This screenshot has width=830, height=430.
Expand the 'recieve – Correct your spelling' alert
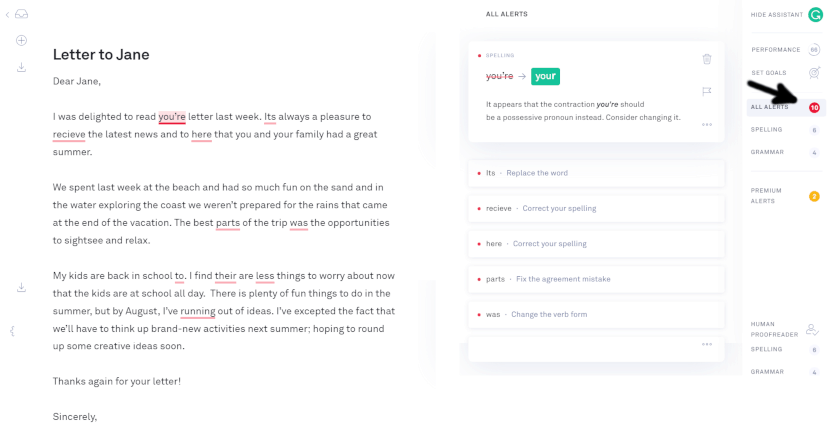click(596, 209)
